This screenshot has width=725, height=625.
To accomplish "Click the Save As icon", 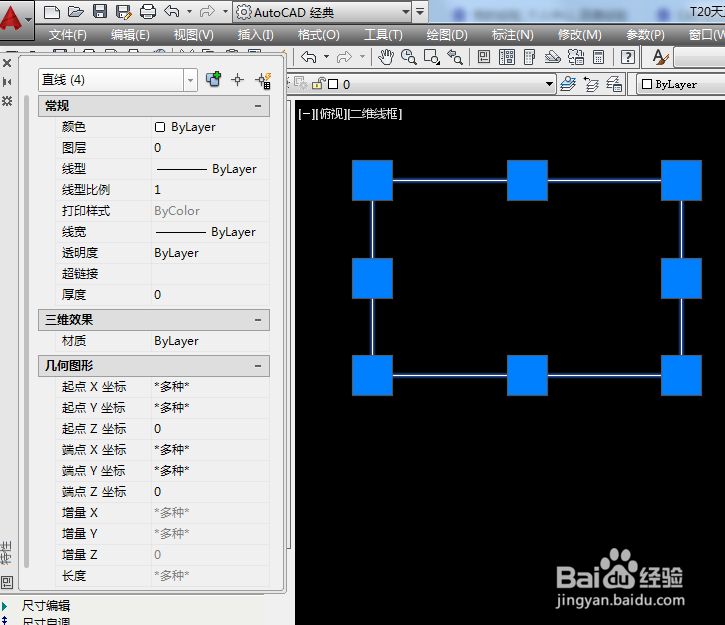I will (x=123, y=12).
